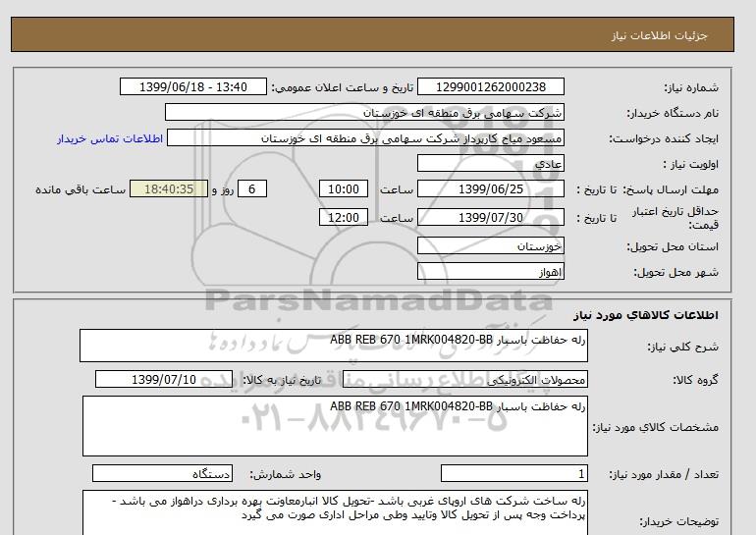Select the public announcement date and time field

192,87
